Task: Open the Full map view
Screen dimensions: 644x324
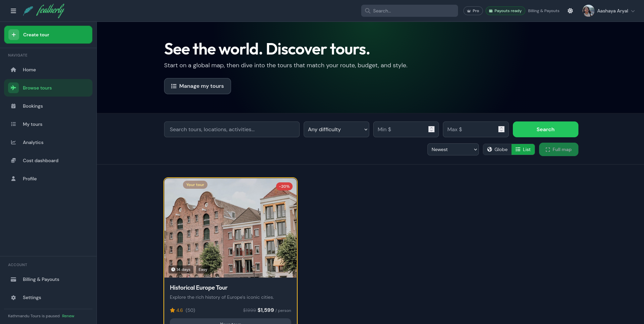Action: point(559,149)
